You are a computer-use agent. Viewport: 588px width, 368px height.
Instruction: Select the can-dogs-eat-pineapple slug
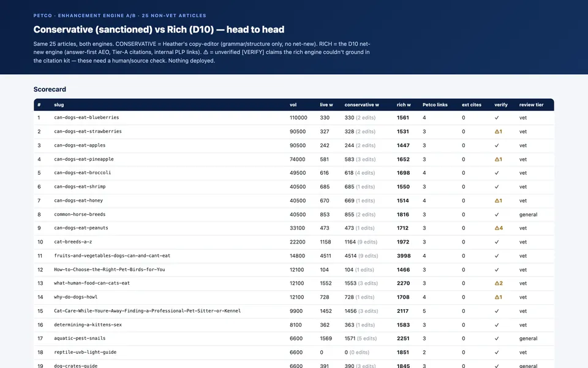[x=84, y=159]
